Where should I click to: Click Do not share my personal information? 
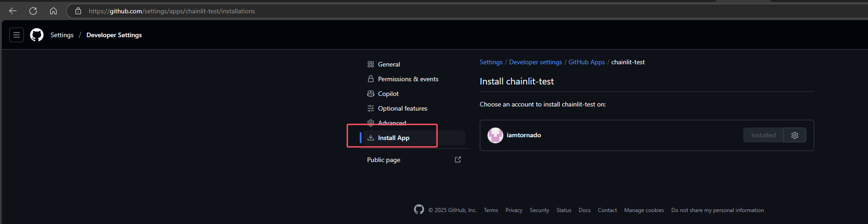pyautogui.click(x=718, y=210)
